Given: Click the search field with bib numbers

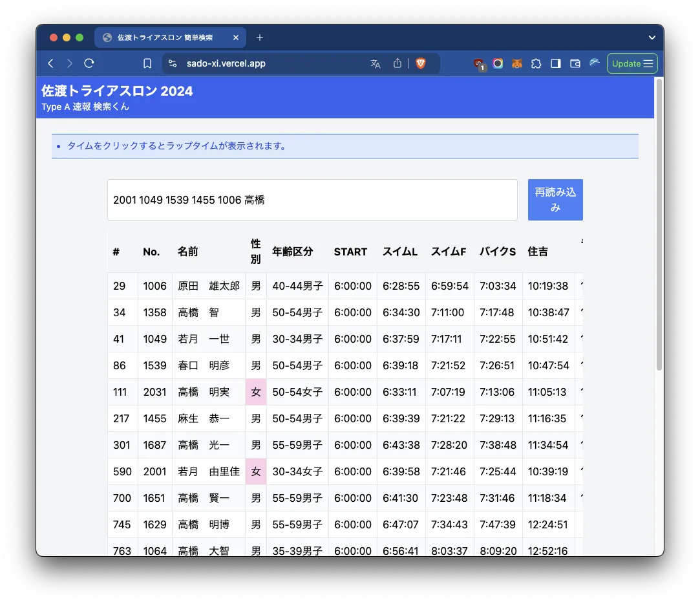Looking at the screenshot, I should tap(312, 200).
